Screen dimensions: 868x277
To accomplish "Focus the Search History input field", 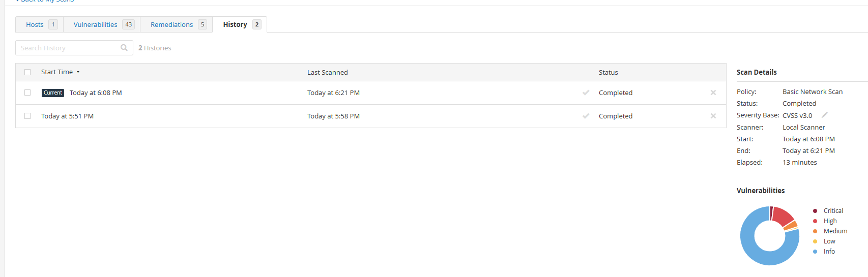I will (x=69, y=48).
